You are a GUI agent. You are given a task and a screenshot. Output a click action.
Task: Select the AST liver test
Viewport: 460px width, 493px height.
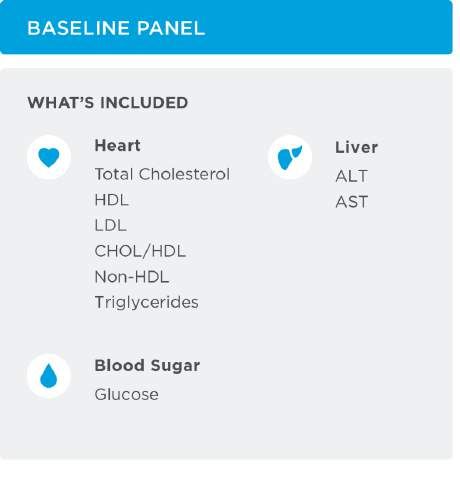[351, 202]
